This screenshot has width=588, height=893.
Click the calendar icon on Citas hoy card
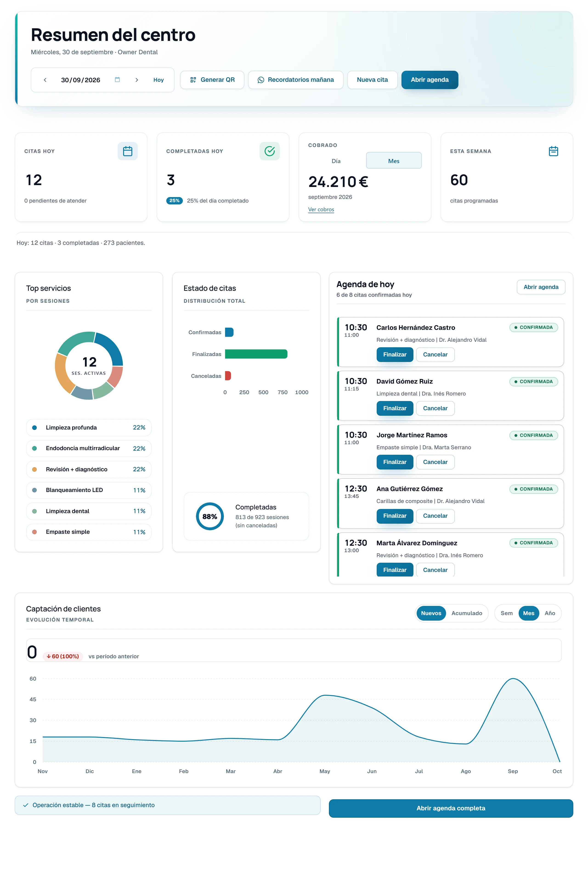(x=127, y=151)
